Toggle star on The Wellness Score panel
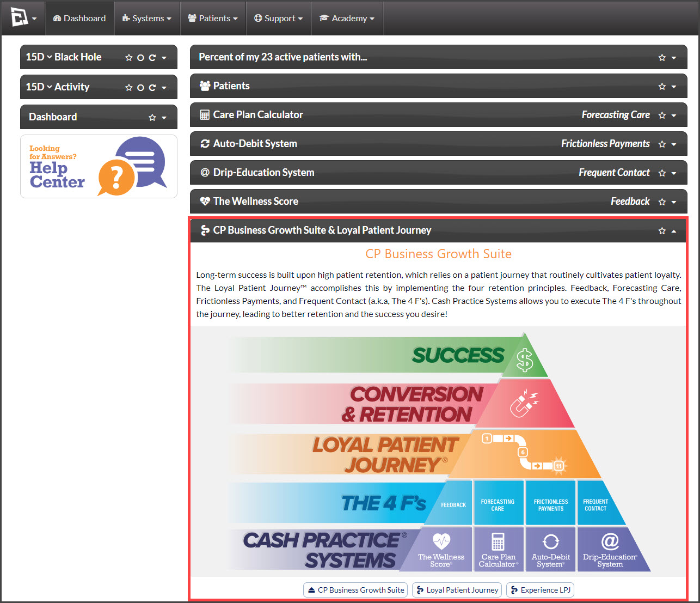The height and width of the screenshot is (603, 700). point(662,202)
